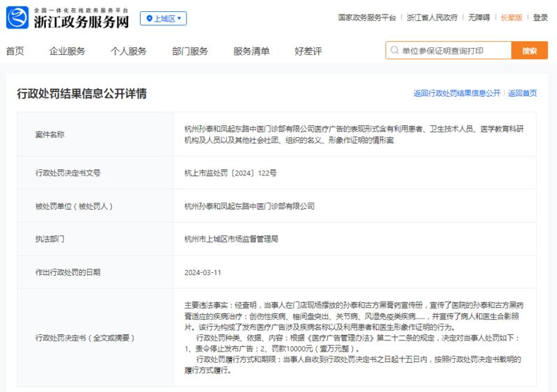Open the 服务清单 navigation item
The height and width of the screenshot is (392, 557).
pyautogui.click(x=251, y=52)
